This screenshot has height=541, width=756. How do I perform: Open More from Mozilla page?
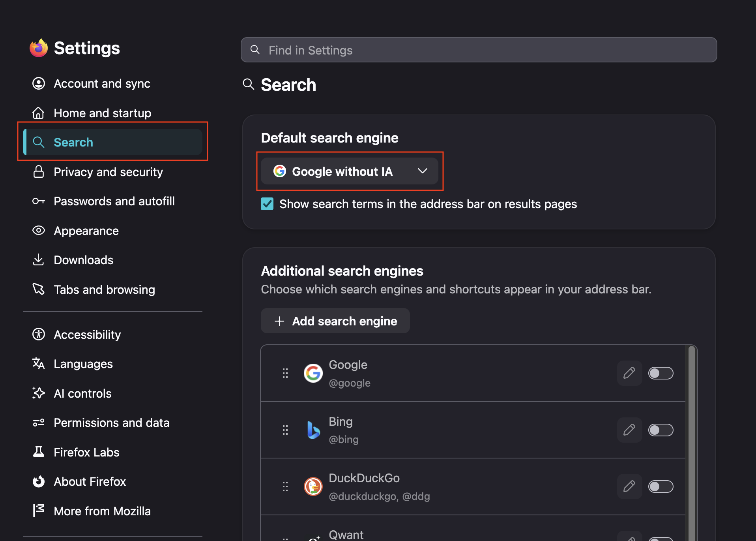coord(113,511)
